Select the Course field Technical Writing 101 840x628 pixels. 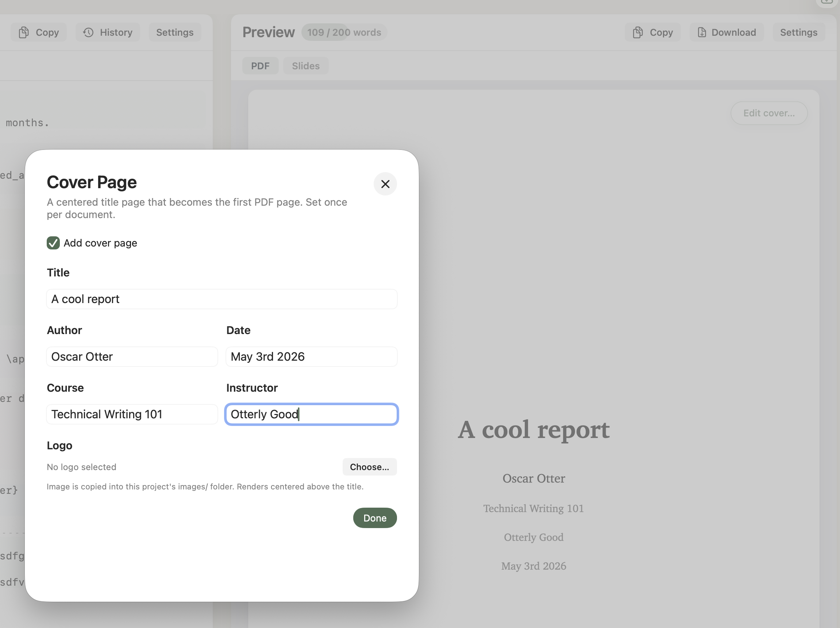pos(132,414)
